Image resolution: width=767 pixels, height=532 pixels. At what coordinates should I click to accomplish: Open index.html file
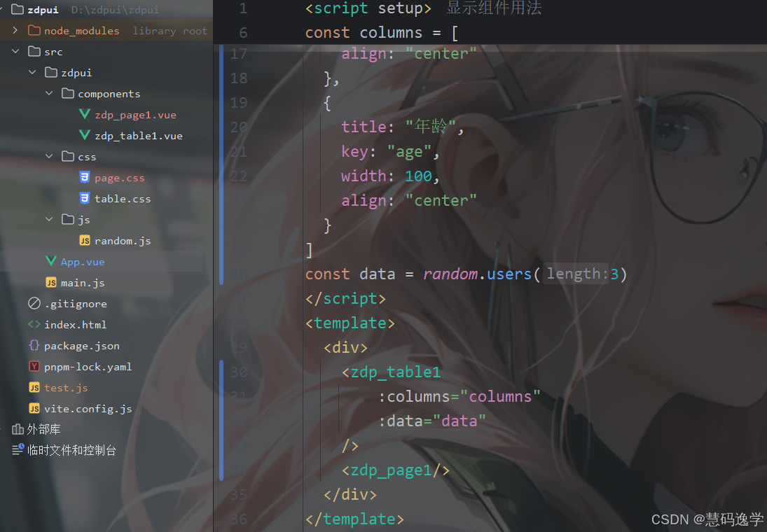coord(76,325)
